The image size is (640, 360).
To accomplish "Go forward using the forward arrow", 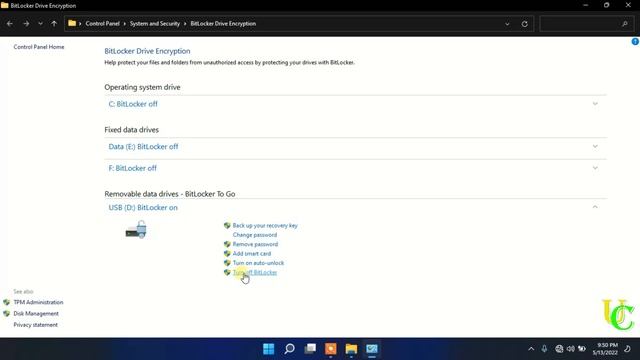I will 26,24.
